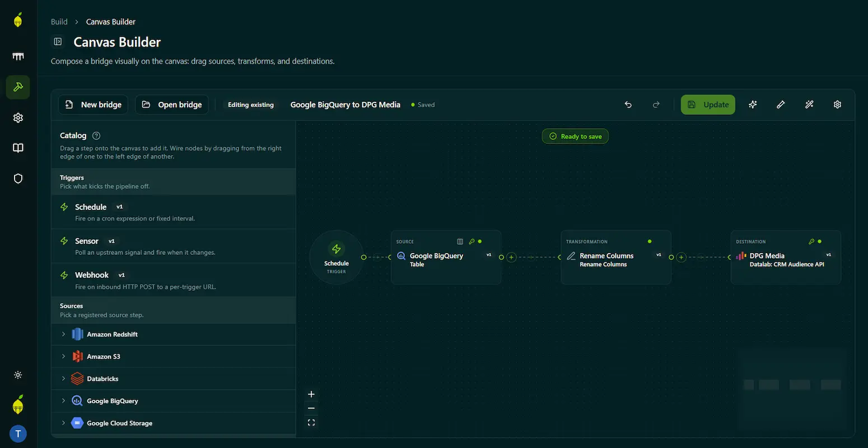Screen dimensions: 868x448
Task: Click the Amazon Redshift logo icon
Action: 77,334
